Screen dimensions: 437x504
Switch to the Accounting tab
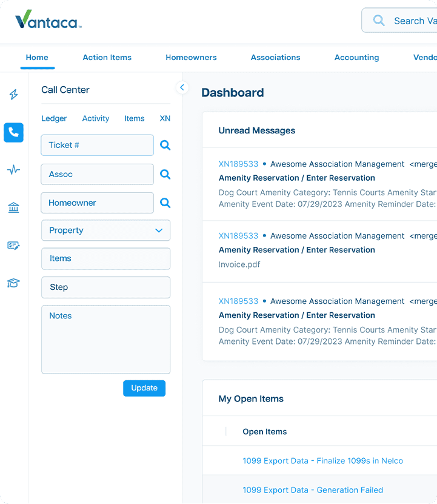click(x=356, y=58)
